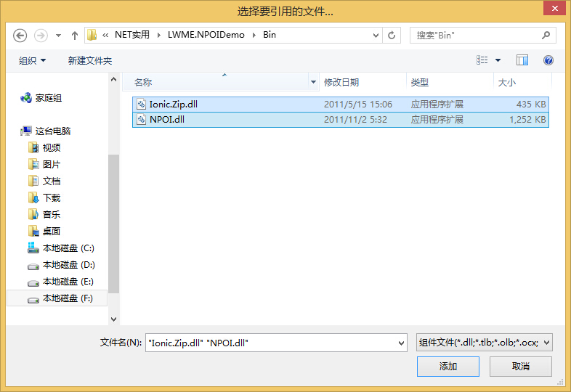Expand arrow after NET实用 breadcrumb
Image resolution: width=571 pixels, height=392 pixels.
point(159,36)
